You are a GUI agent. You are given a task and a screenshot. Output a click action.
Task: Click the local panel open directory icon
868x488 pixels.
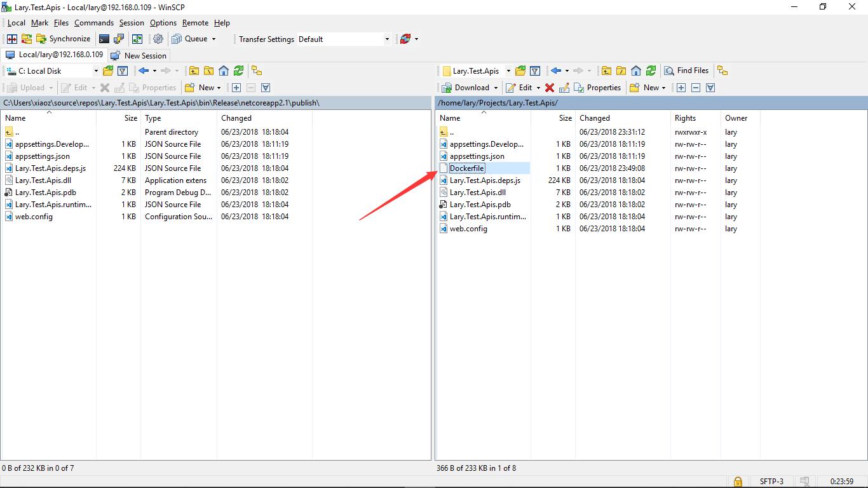point(108,71)
